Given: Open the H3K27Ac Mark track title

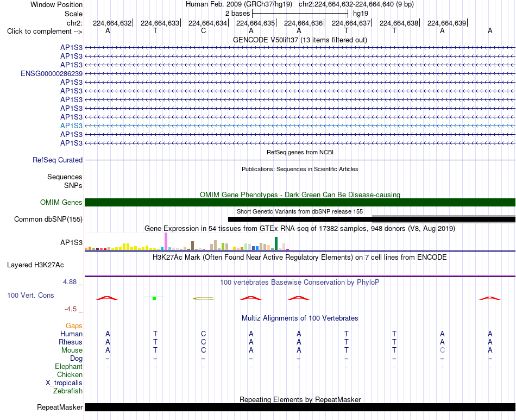Looking at the screenshot, I should 300,258.
